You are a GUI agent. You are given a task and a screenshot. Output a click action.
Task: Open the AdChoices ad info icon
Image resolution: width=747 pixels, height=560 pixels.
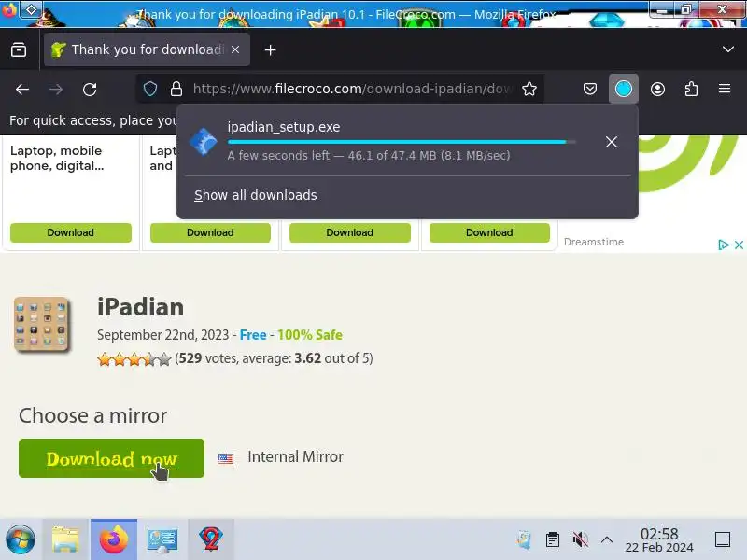[x=723, y=245]
